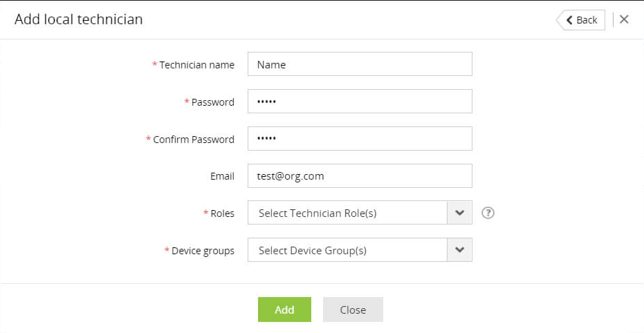This screenshot has height=333, width=644.
Task: Close the dialog with the X icon
Action: pos(624,19)
